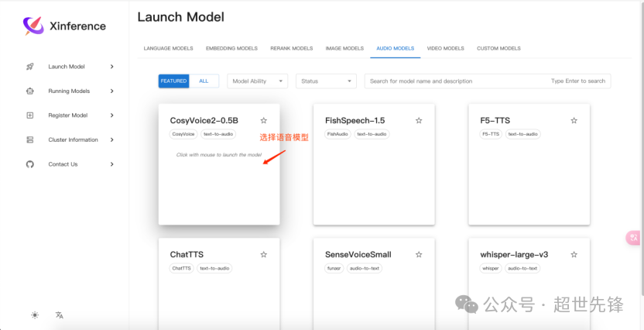Click the SenseVoiceSmall card title
The width and height of the screenshot is (644, 330).
[358, 254]
